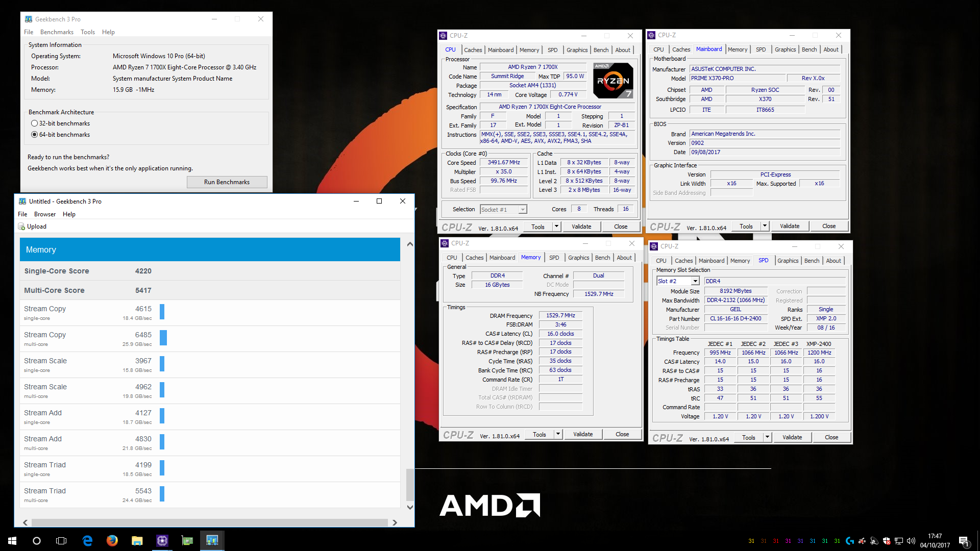The height and width of the screenshot is (551, 980).
Task: Click Run Benchmarks button
Action: 227,182
